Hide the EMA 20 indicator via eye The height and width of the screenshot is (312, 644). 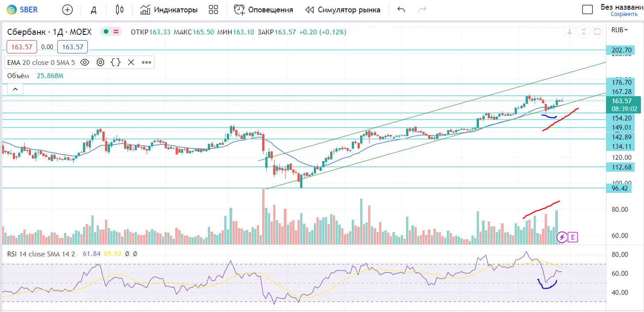85,63
